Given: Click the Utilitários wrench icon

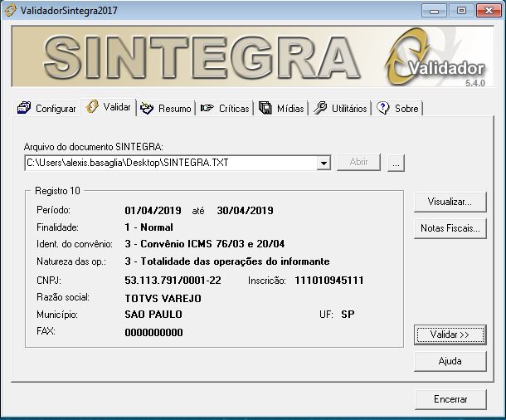Looking at the screenshot, I should (x=320, y=108).
